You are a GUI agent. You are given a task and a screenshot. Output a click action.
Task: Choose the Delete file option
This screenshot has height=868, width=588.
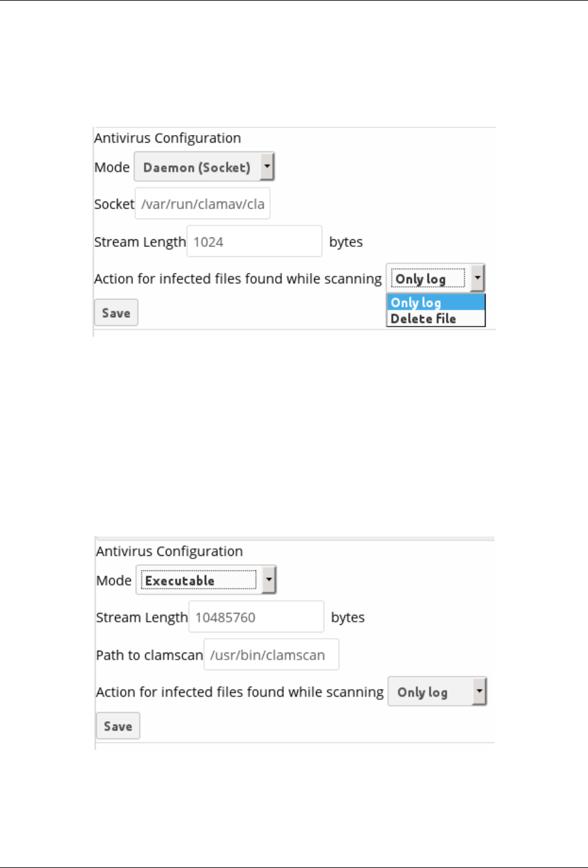435,318
